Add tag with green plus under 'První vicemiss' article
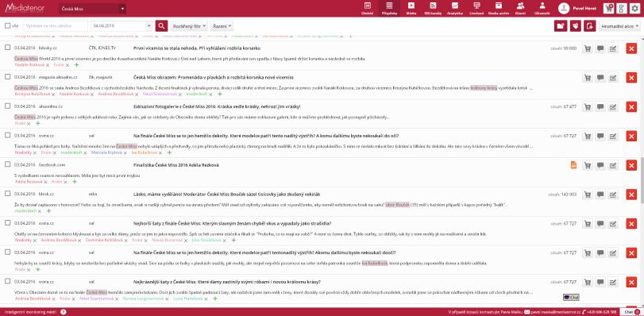 click(x=76, y=65)
